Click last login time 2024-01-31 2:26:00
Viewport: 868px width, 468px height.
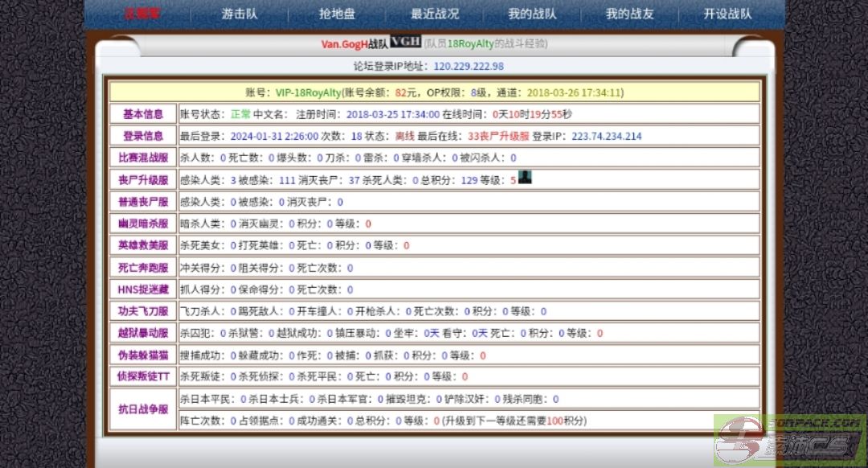274,136
